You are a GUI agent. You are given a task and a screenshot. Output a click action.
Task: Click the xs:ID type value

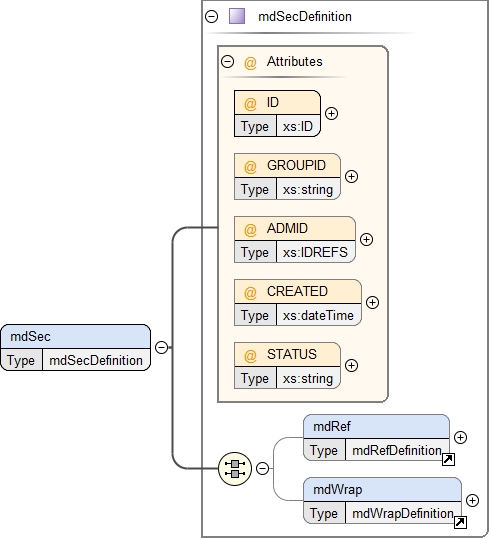click(x=298, y=126)
